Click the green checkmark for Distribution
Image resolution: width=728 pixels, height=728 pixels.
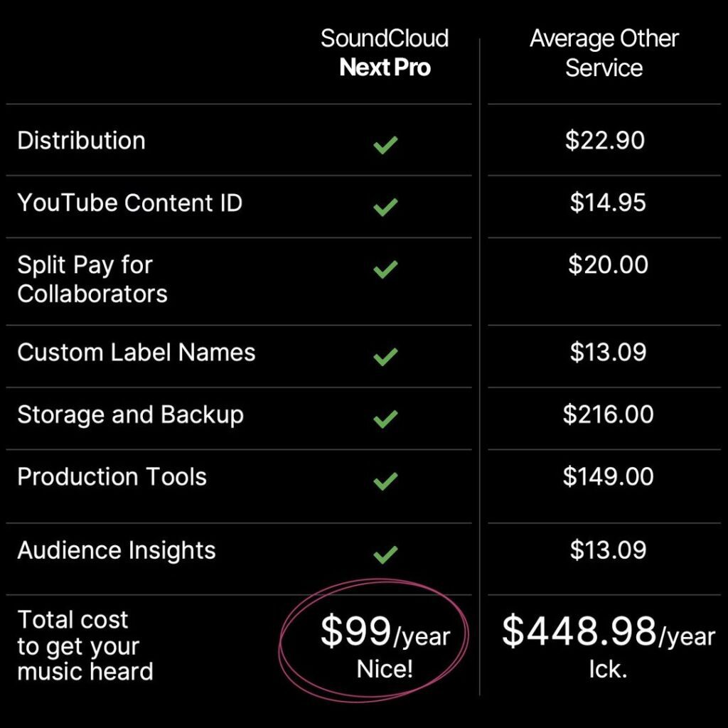tap(385, 146)
